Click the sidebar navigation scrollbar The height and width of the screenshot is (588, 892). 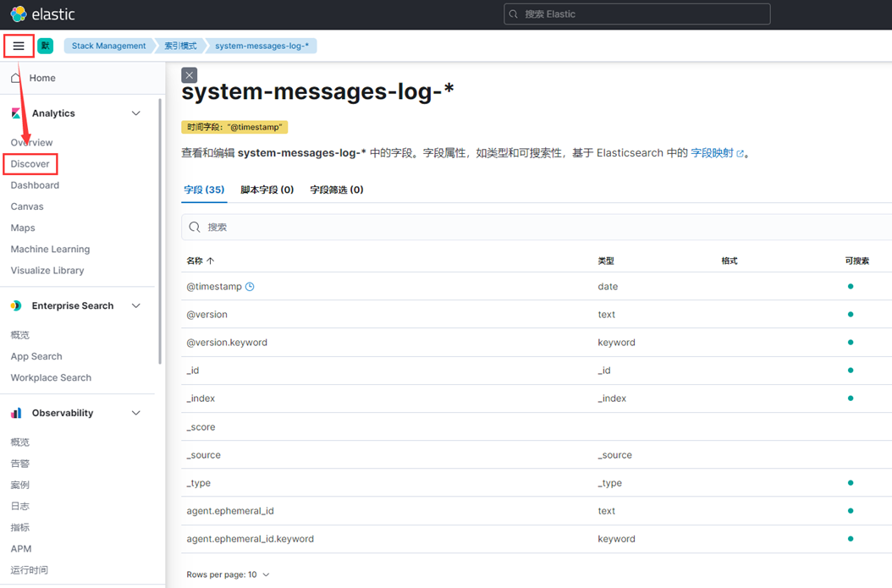coord(160,232)
